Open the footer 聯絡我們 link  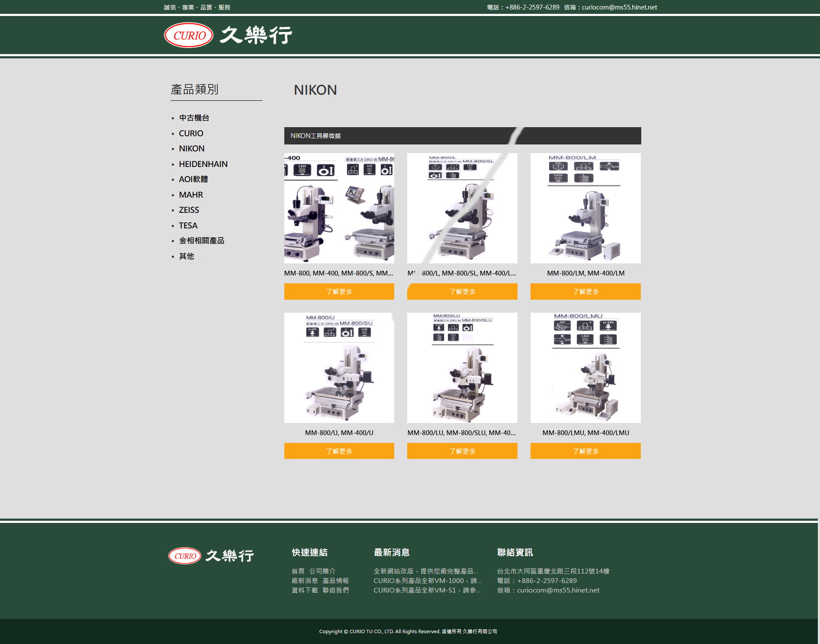click(x=335, y=590)
